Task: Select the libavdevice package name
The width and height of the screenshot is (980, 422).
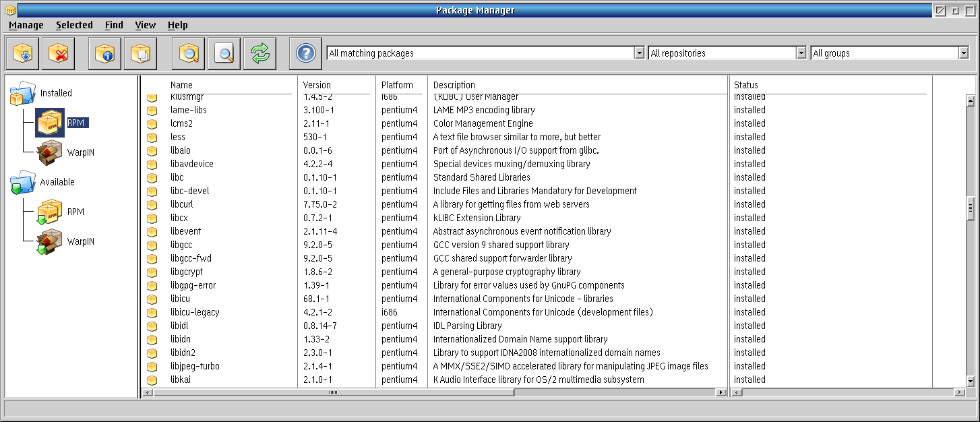Action: click(192, 164)
